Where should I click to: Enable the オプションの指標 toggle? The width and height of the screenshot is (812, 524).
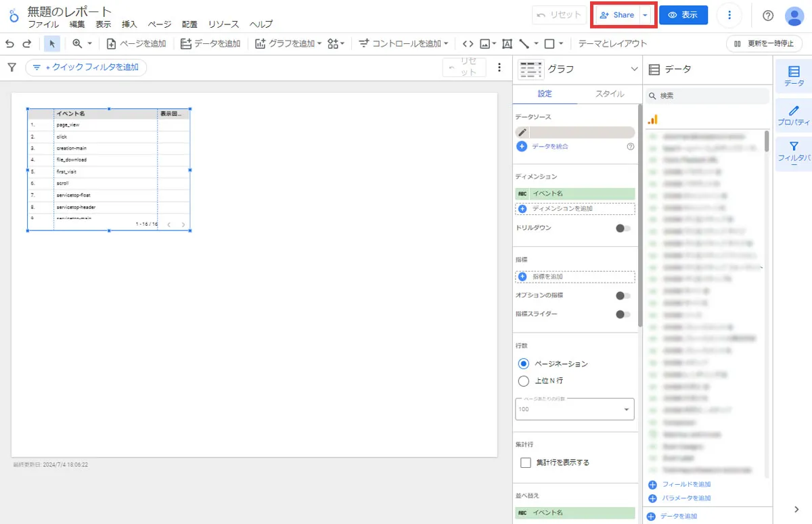pos(623,295)
